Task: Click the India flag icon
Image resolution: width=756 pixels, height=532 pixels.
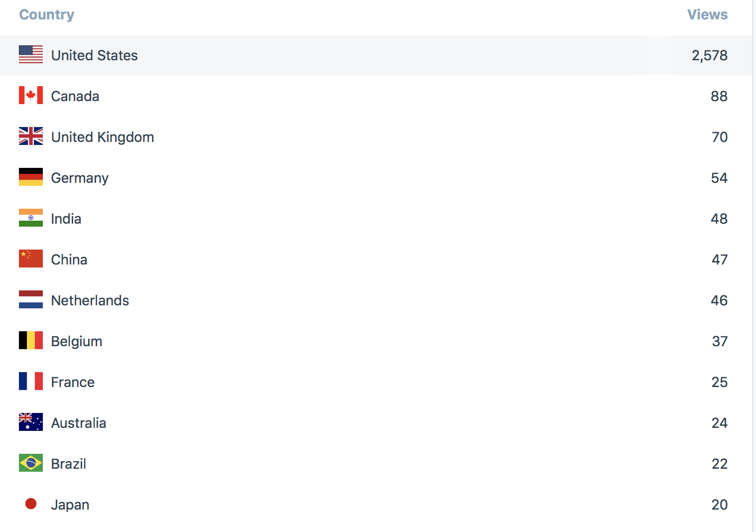Action: [31, 218]
